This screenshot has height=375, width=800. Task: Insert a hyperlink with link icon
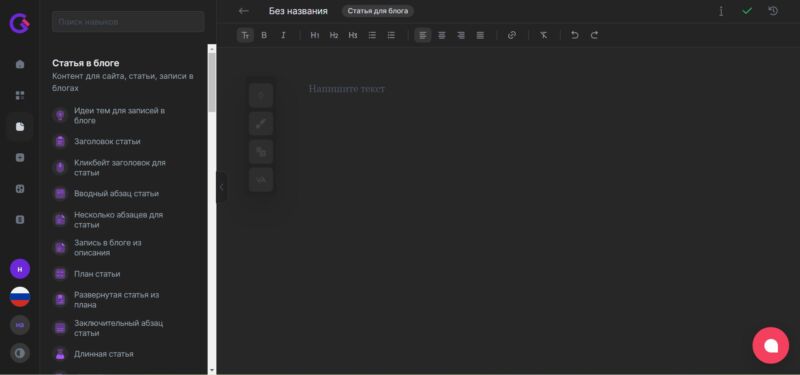coord(512,35)
